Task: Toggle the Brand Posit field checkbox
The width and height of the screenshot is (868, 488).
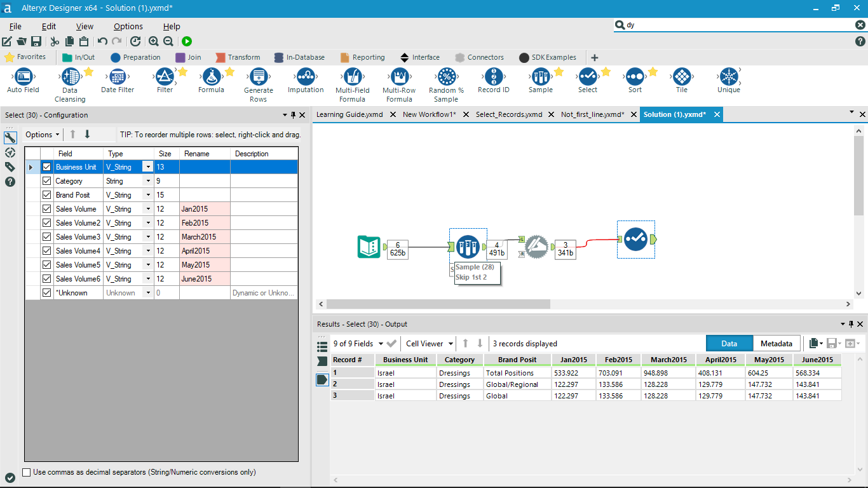Action: coord(46,195)
